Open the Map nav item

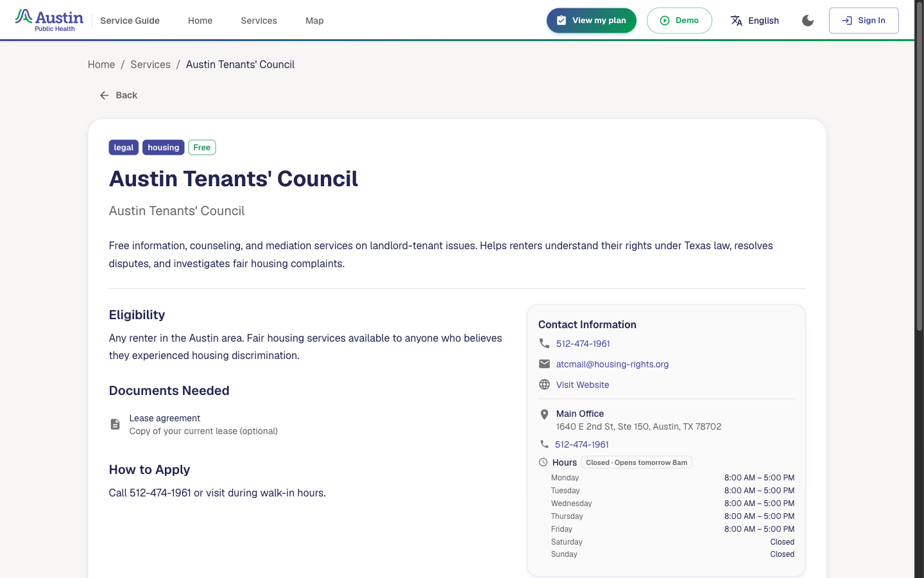314,21
